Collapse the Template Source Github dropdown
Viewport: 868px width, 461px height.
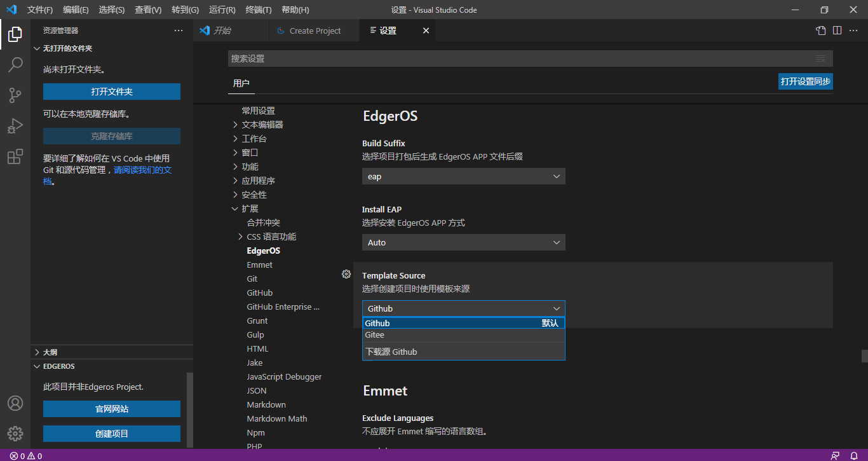464,308
